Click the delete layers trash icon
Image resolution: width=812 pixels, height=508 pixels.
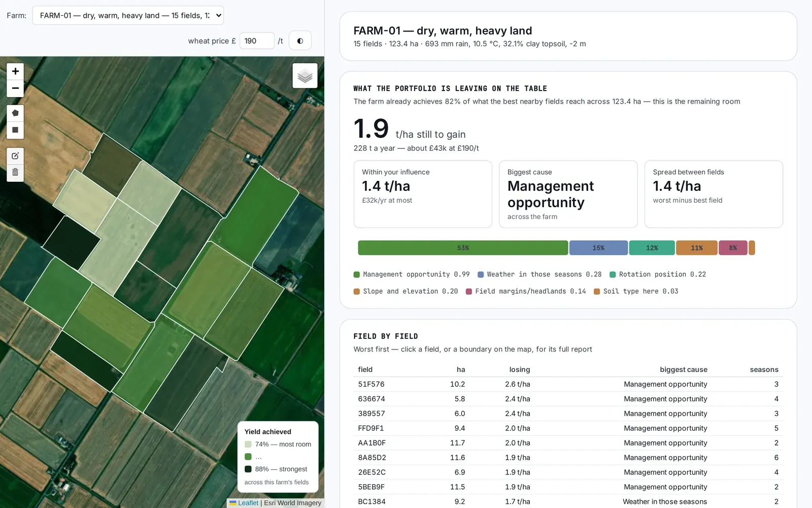coord(15,173)
